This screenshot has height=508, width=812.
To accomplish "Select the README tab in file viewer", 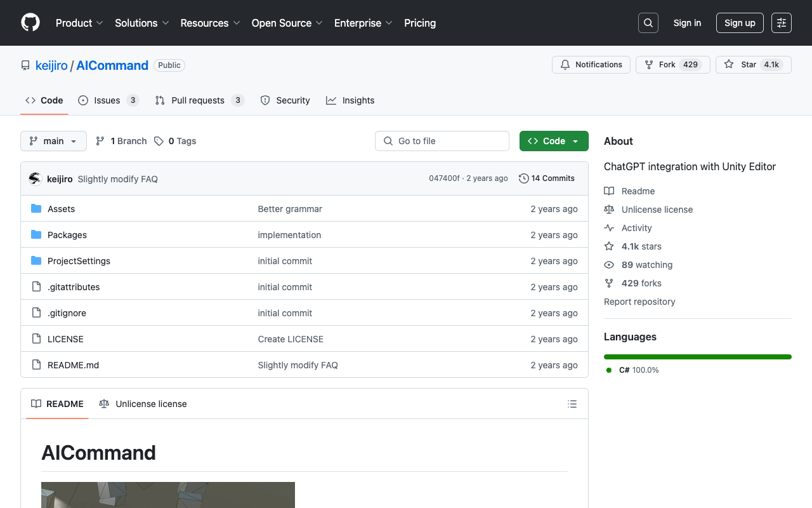I will [58, 404].
